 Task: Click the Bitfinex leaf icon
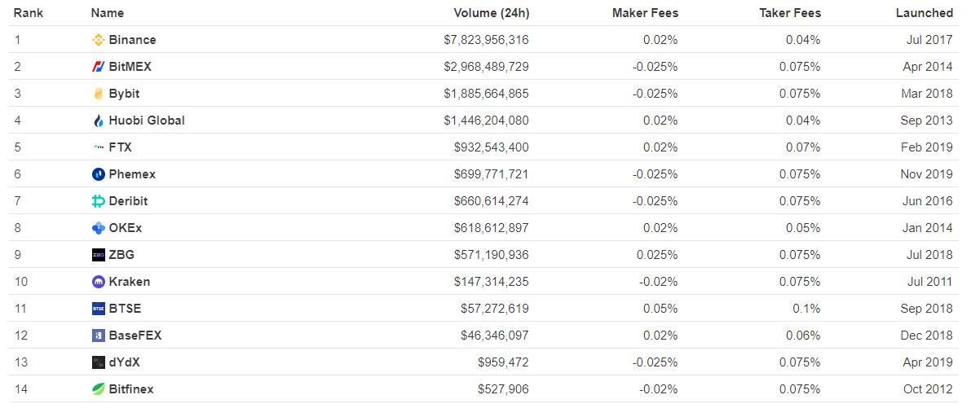coord(99,389)
